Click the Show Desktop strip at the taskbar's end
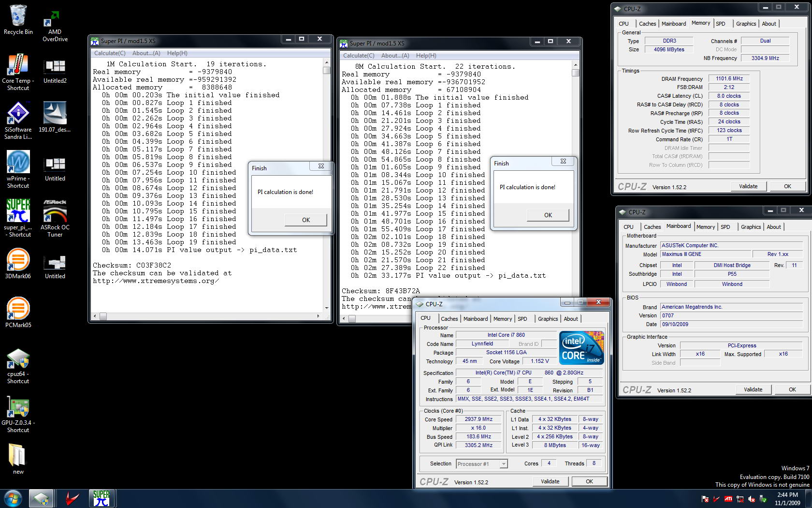 click(x=809, y=499)
